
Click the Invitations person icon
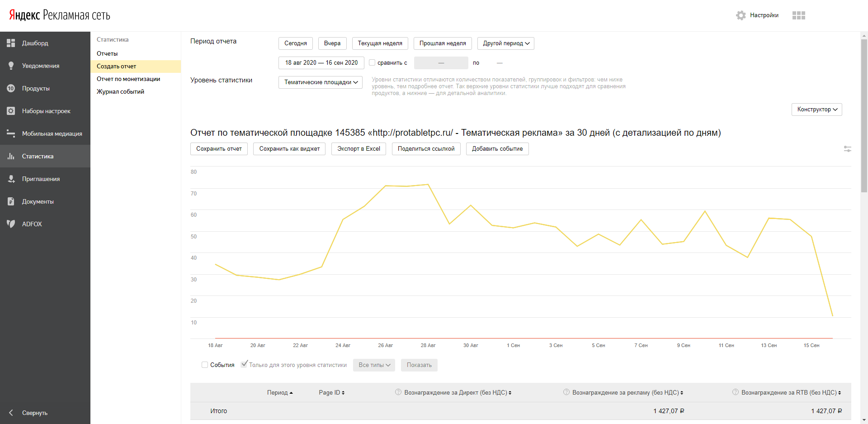tap(11, 179)
